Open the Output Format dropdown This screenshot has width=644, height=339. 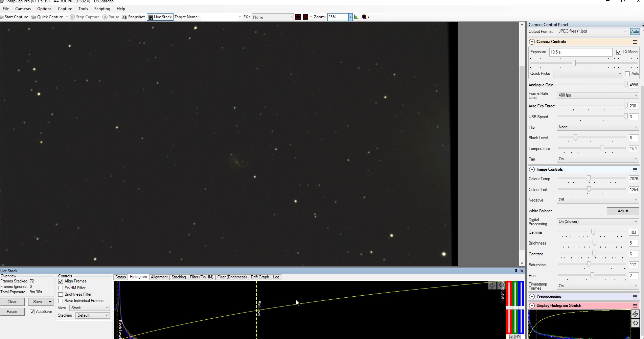click(x=592, y=31)
